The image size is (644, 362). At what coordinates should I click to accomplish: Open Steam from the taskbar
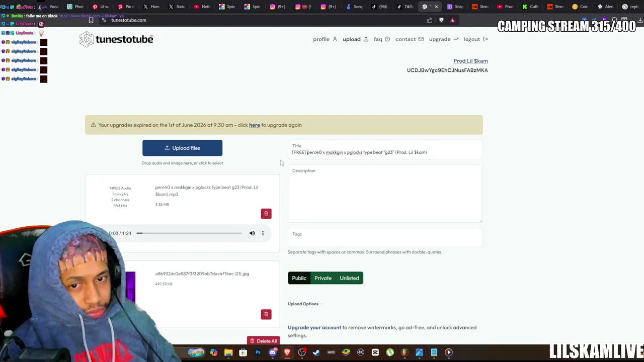[x=316, y=352]
